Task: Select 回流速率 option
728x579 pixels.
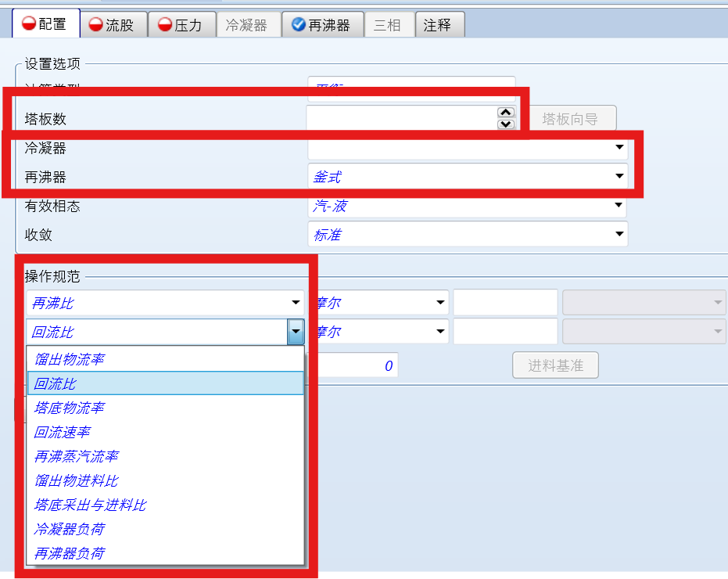Action: [x=62, y=432]
